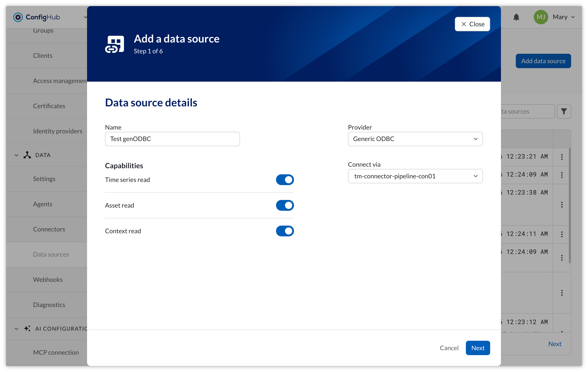The image size is (588, 372).
Task: Turn off Asset read capability
Action: (285, 205)
